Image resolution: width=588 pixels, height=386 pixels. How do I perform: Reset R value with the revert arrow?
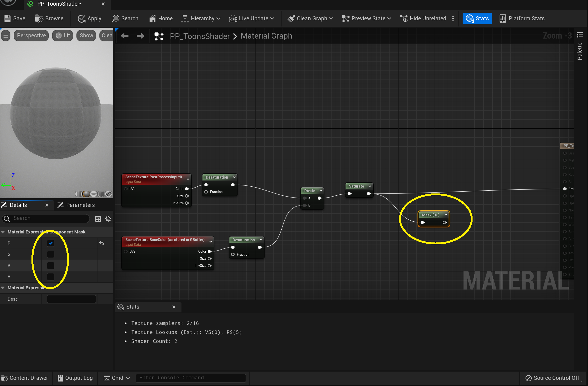pyautogui.click(x=102, y=243)
